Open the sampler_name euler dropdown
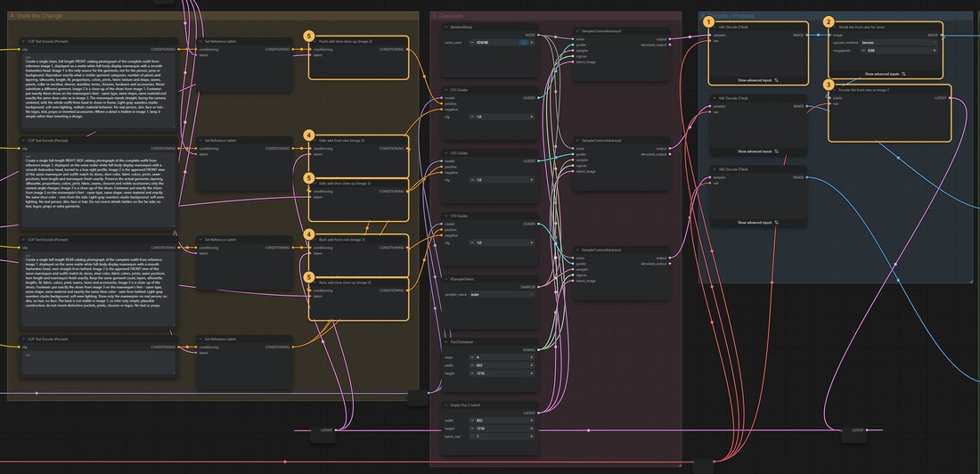The width and height of the screenshot is (980, 474). (x=503, y=294)
